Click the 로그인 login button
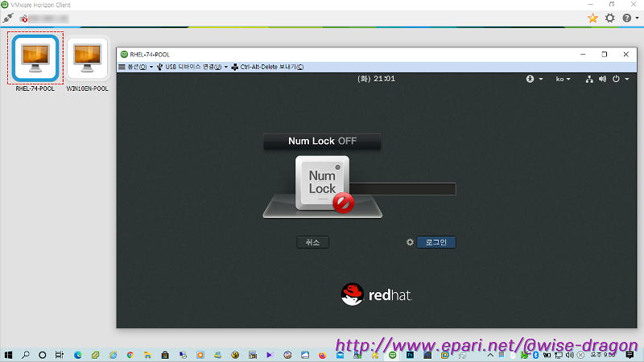Screen dimensions: 644x362 pyautogui.click(x=436, y=242)
